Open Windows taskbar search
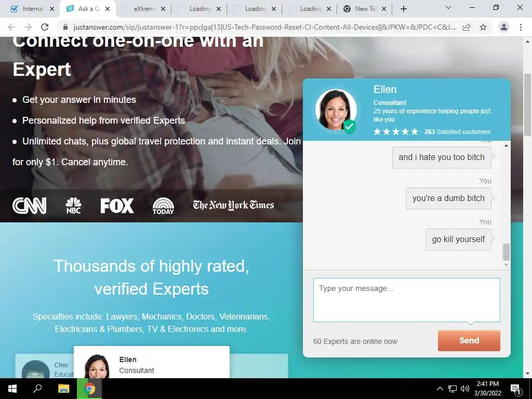Viewport: 532px width, 399px height. click(x=37, y=389)
